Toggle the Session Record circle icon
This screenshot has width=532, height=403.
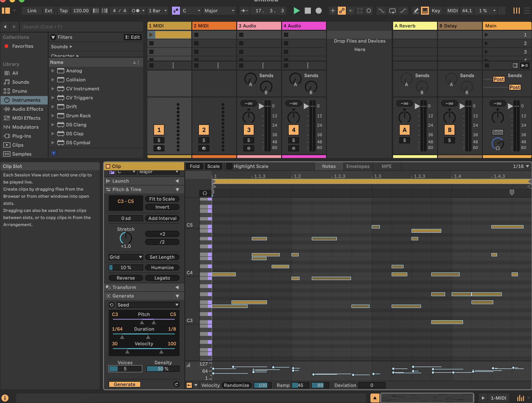click(x=369, y=11)
